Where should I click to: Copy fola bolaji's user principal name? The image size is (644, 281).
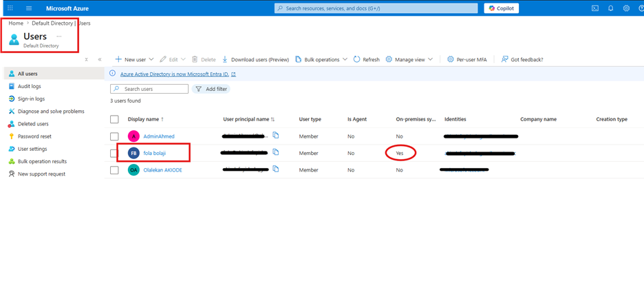coord(276,152)
